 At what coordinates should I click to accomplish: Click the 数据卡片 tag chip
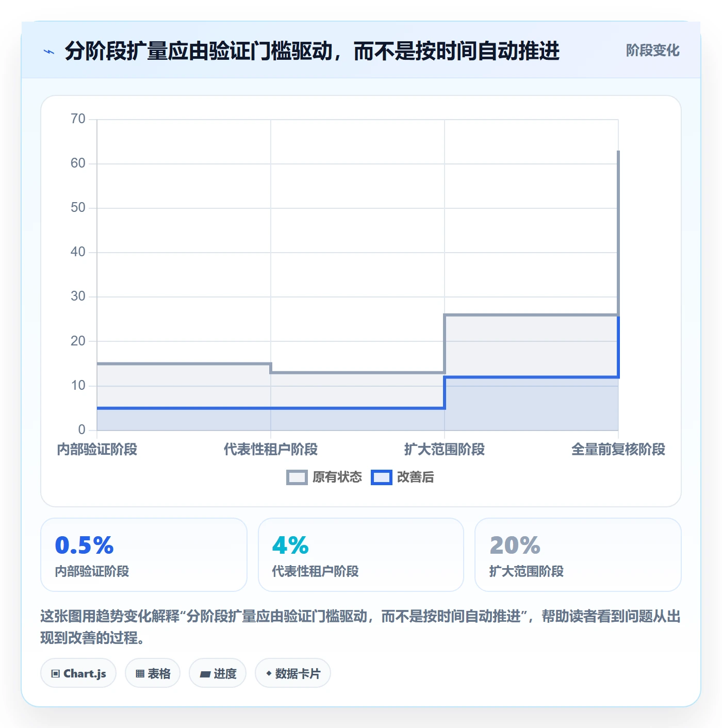click(293, 673)
